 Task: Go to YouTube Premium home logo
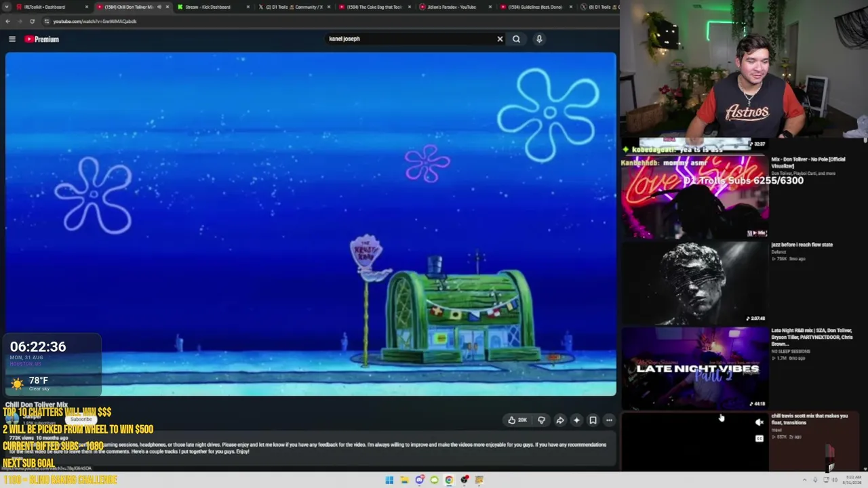pos(42,39)
